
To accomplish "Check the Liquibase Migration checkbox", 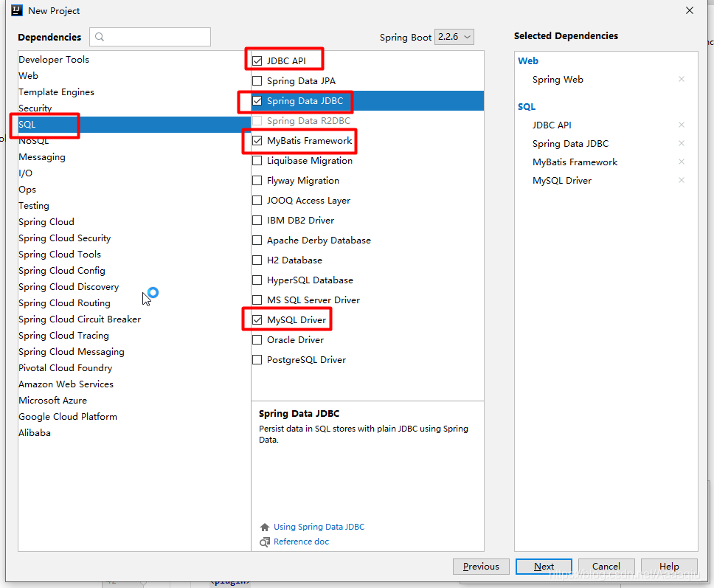I will click(257, 161).
